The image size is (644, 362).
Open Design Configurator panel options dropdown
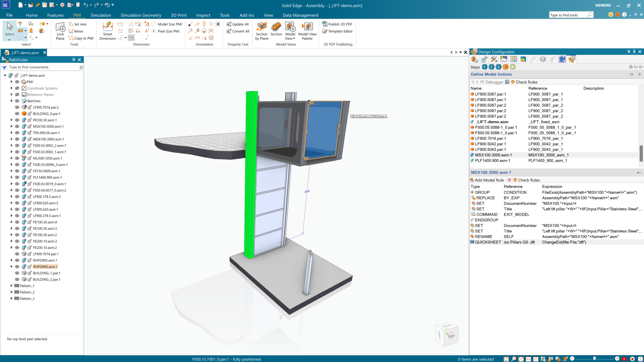[x=629, y=52]
